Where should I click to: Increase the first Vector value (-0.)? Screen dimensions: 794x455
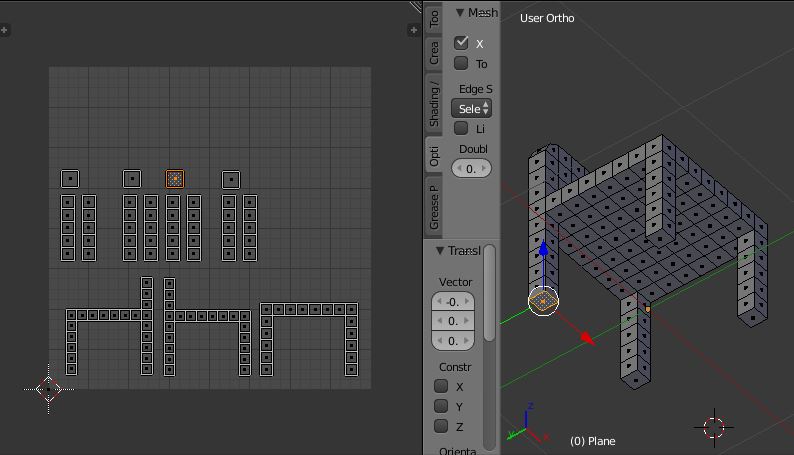click(x=467, y=302)
